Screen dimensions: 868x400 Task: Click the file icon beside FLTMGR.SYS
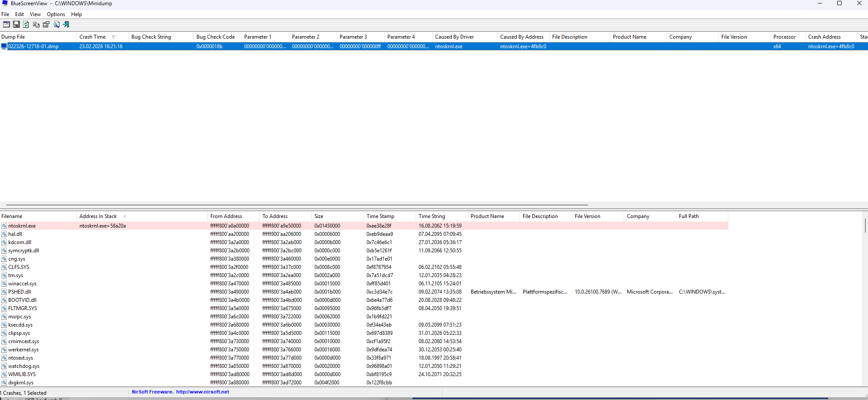pos(4,308)
